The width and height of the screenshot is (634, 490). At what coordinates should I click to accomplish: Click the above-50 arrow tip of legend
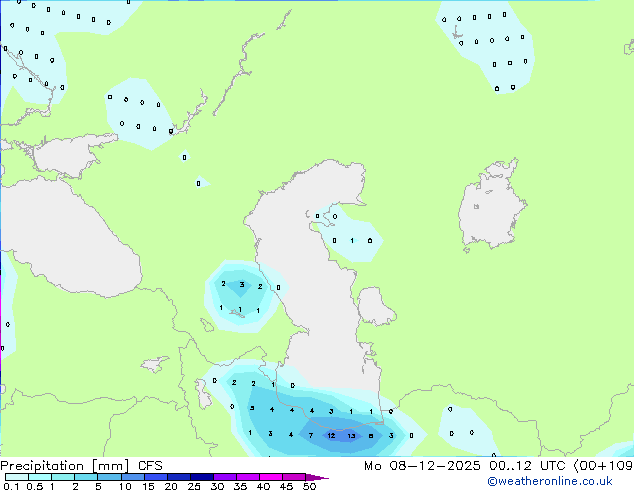(317, 477)
